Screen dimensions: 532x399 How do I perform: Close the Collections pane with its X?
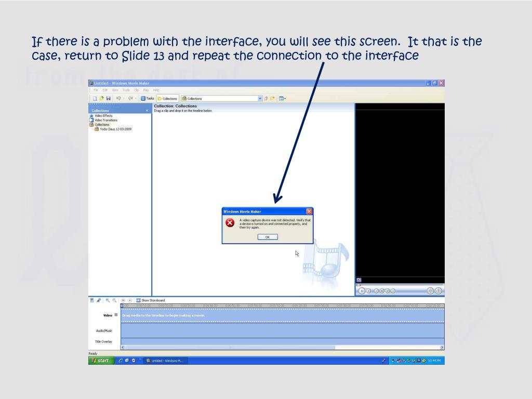(x=147, y=111)
